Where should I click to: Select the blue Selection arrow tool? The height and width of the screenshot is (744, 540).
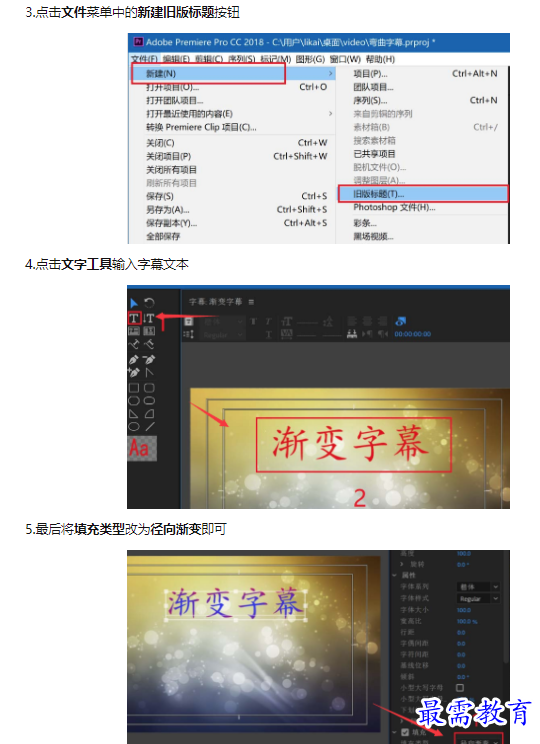click(134, 303)
